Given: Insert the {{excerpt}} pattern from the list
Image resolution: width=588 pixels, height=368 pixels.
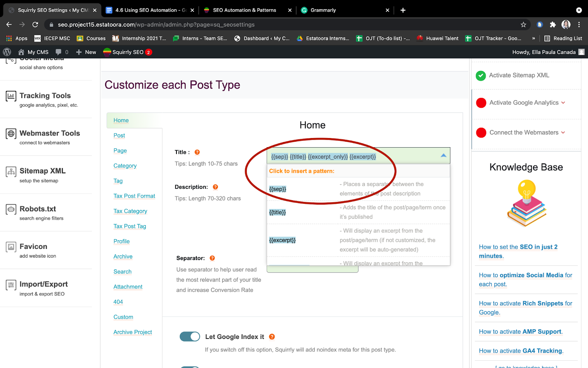Looking at the screenshot, I should pyautogui.click(x=282, y=240).
